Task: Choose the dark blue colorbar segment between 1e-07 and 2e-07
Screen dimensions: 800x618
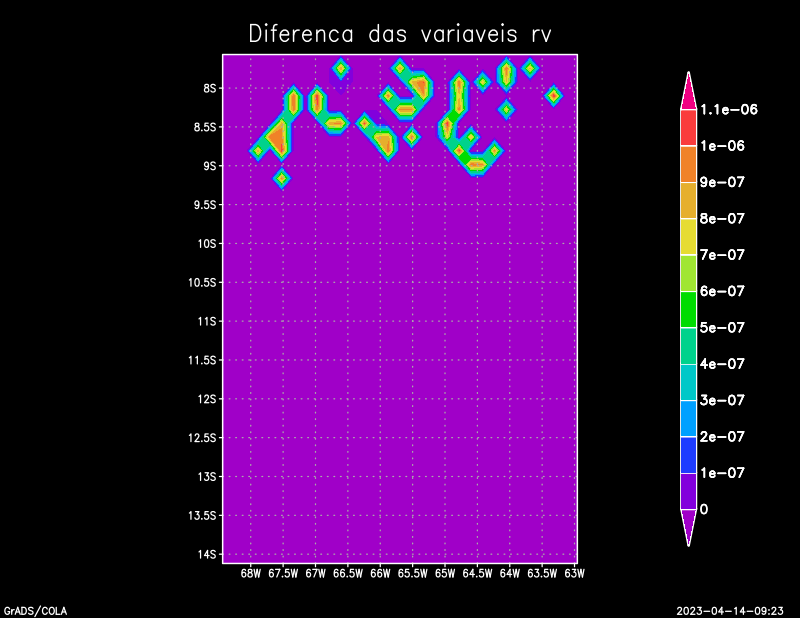Action: pos(688,455)
